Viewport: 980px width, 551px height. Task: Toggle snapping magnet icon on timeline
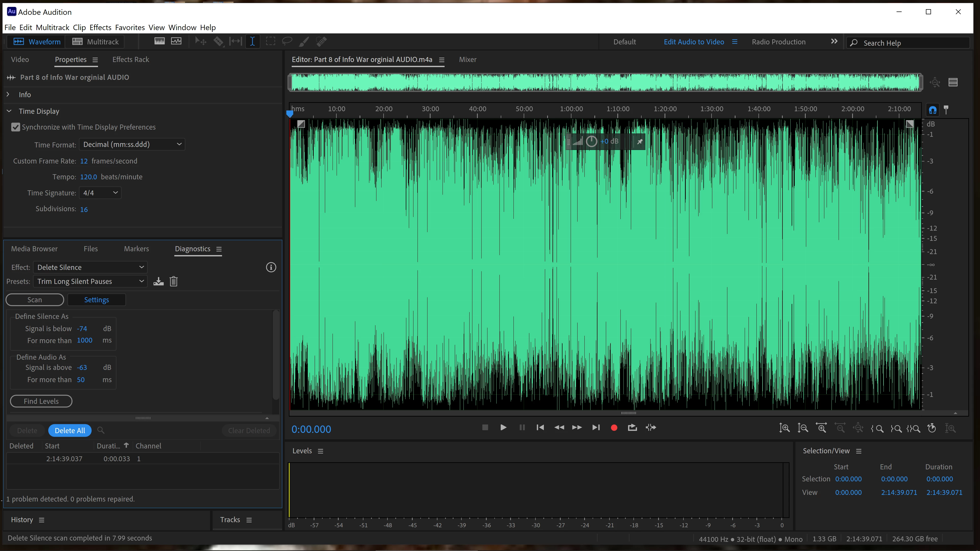933,110
